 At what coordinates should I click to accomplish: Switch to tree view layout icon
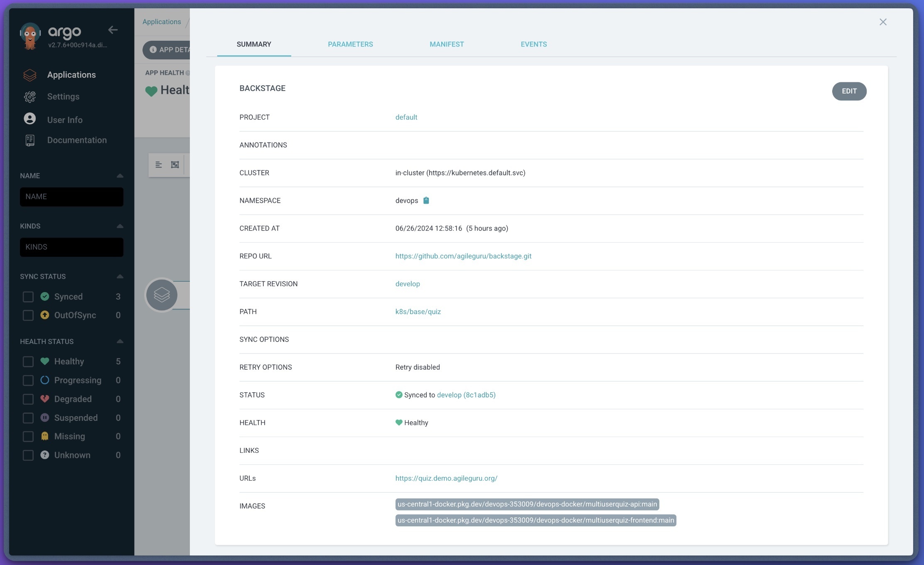tap(159, 165)
